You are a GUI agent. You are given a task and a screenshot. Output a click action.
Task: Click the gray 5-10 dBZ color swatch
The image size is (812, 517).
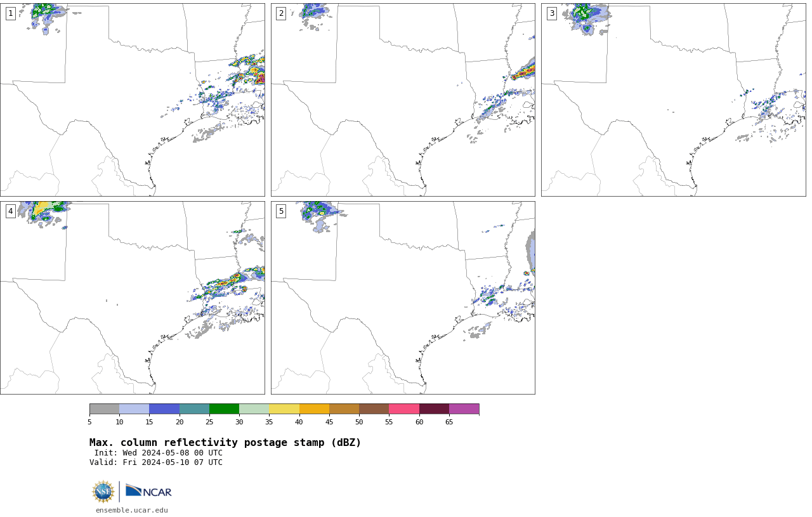105,409
